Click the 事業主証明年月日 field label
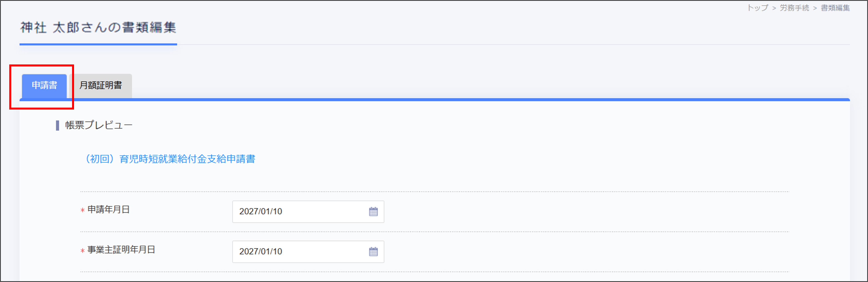Viewport: 868px width, 282px height. pos(121,250)
